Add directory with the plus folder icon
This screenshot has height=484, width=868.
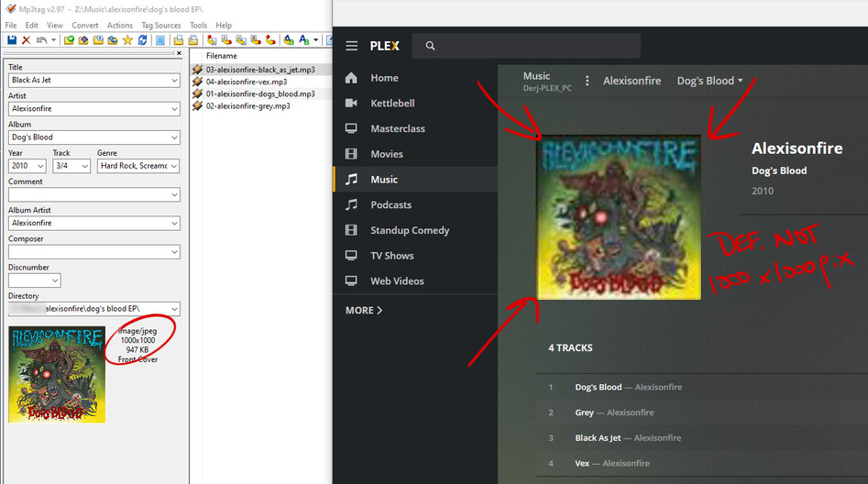[83, 39]
